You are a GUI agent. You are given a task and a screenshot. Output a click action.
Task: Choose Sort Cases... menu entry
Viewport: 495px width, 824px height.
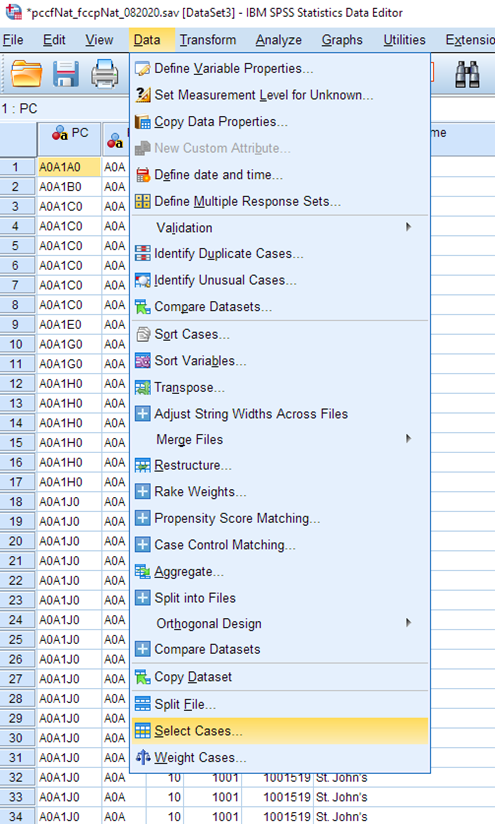280,334
